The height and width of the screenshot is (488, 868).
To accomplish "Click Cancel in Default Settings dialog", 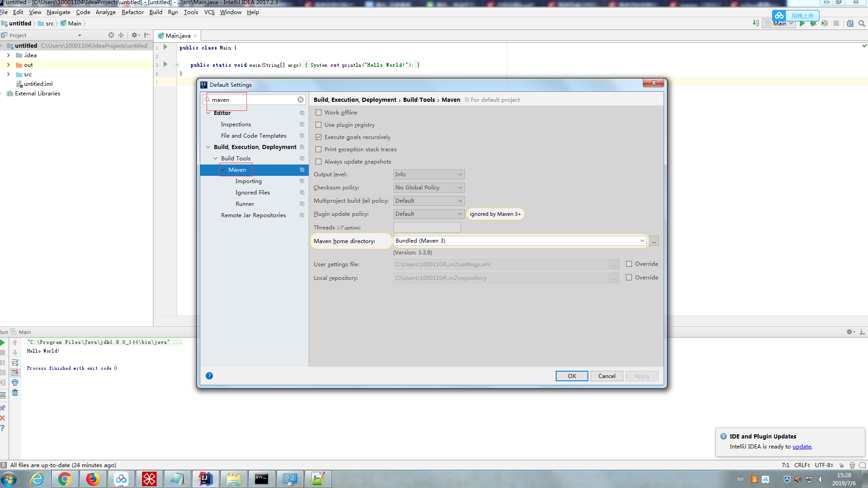I will (607, 376).
